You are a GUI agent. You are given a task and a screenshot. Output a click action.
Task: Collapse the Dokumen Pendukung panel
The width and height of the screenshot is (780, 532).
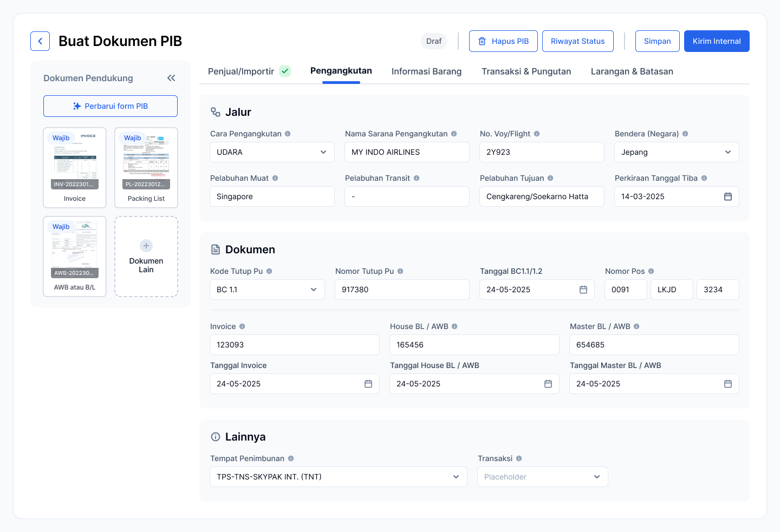pos(171,78)
